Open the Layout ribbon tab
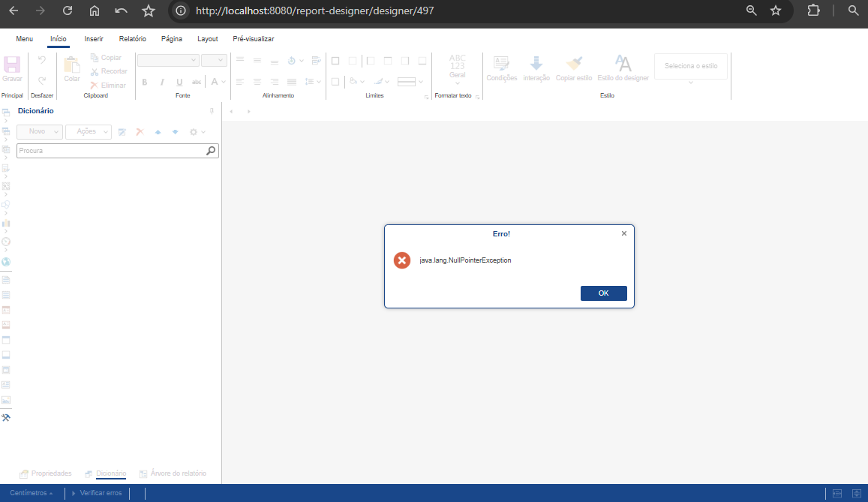 coord(208,39)
